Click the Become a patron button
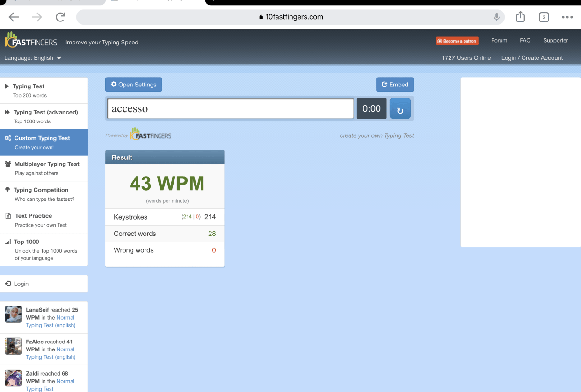 coord(457,41)
